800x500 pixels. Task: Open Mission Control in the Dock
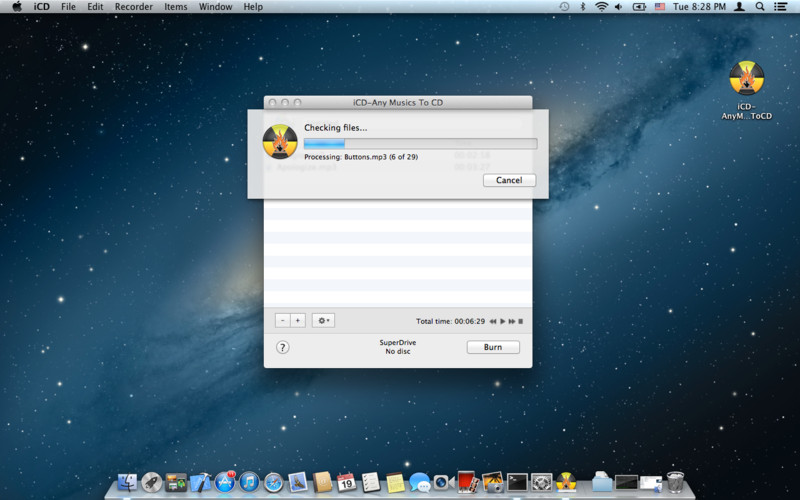(176, 482)
